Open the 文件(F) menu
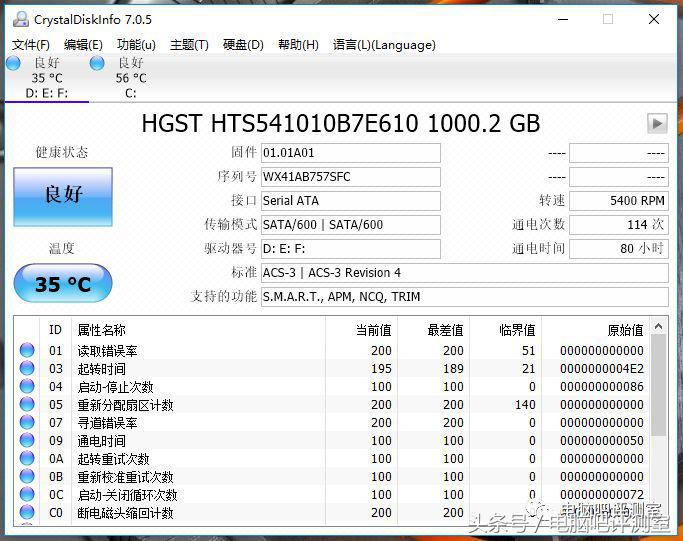683x541 pixels. [x=30, y=44]
